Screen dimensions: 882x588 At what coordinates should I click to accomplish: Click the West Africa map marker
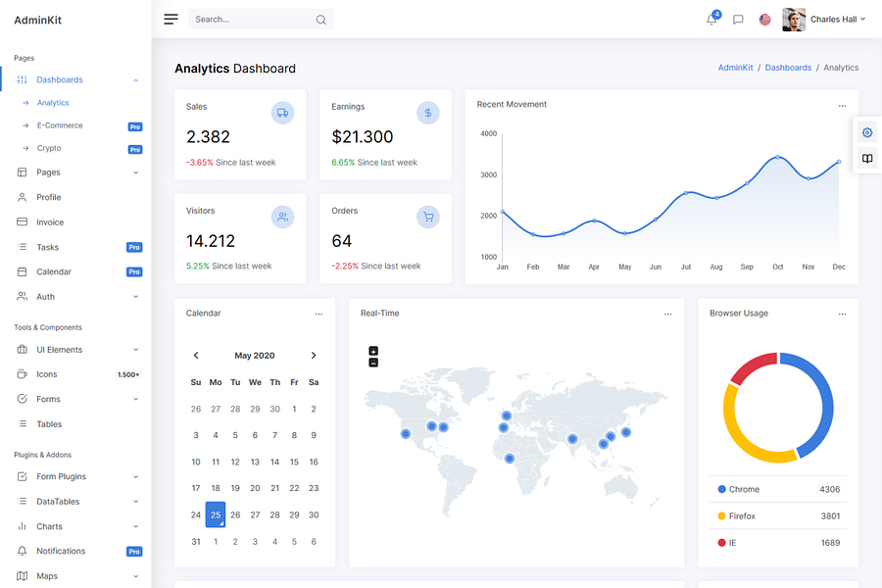[509, 459]
